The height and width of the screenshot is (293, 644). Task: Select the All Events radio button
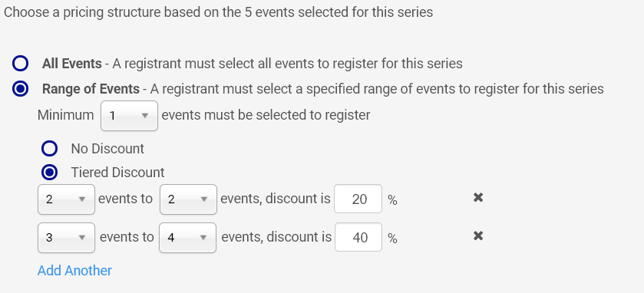pyautogui.click(x=20, y=64)
